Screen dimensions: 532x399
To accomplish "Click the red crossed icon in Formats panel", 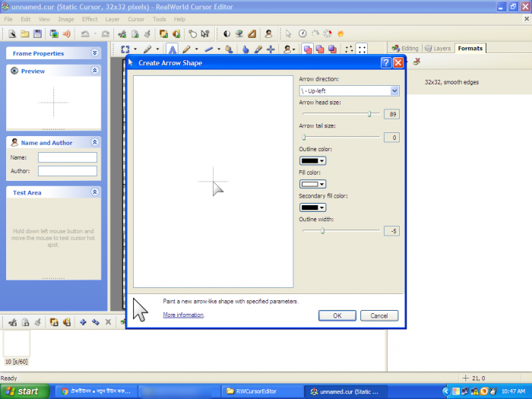I will [416, 62].
